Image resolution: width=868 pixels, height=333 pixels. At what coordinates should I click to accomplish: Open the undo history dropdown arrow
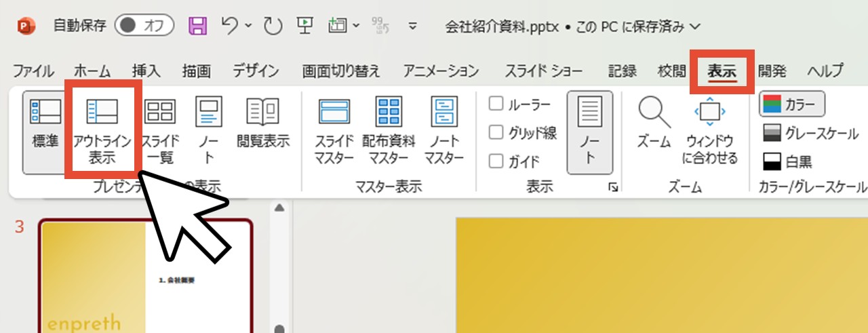(248, 26)
